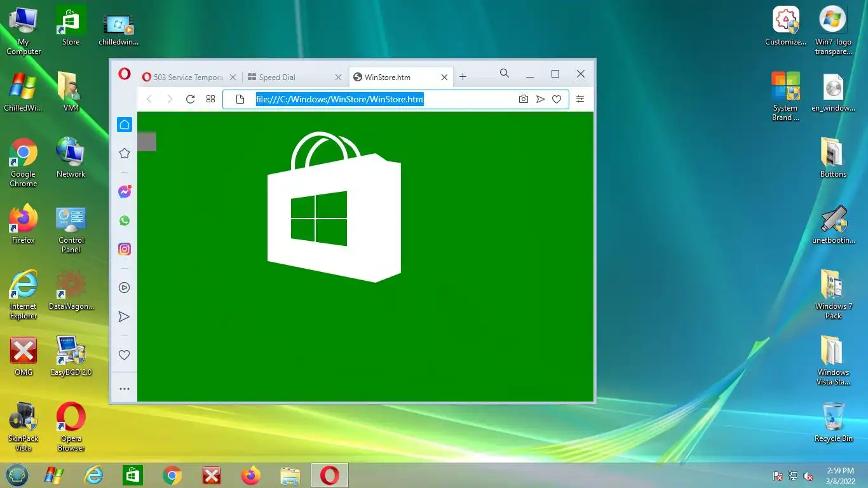Image resolution: width=868 pixels, height=488 pixels.
Task: Select the chilledwin video file icon
Action: [x=118, y=28]
